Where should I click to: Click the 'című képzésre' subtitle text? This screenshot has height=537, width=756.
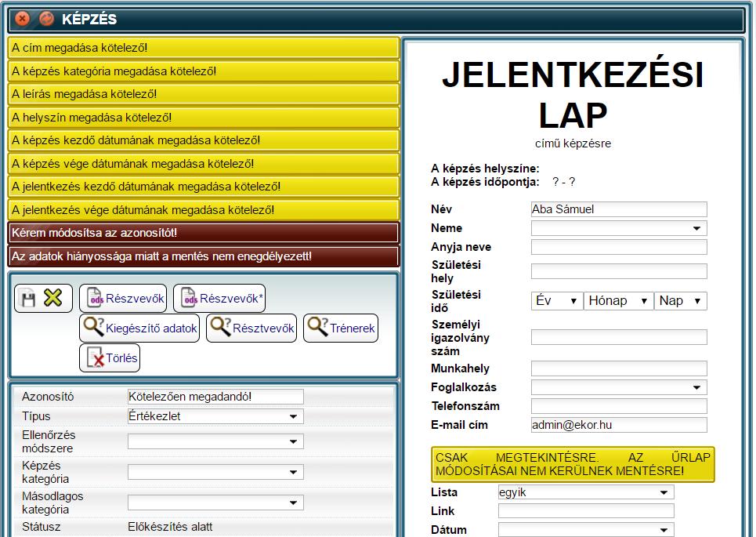click(573, 143)
